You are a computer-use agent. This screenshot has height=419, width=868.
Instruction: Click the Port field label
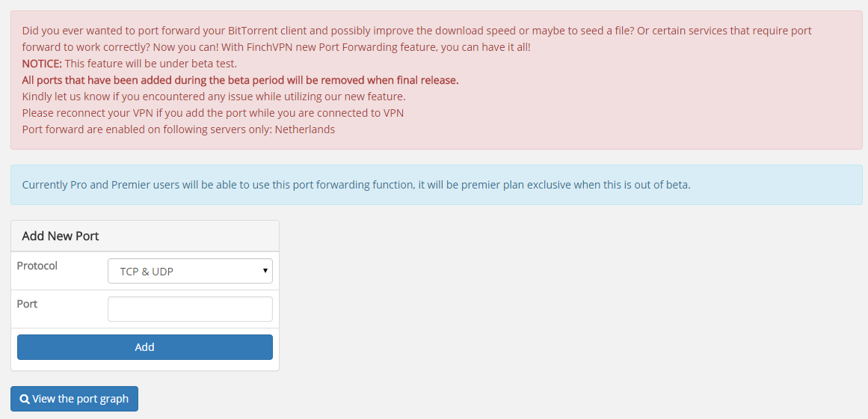(x=27, y=304)
